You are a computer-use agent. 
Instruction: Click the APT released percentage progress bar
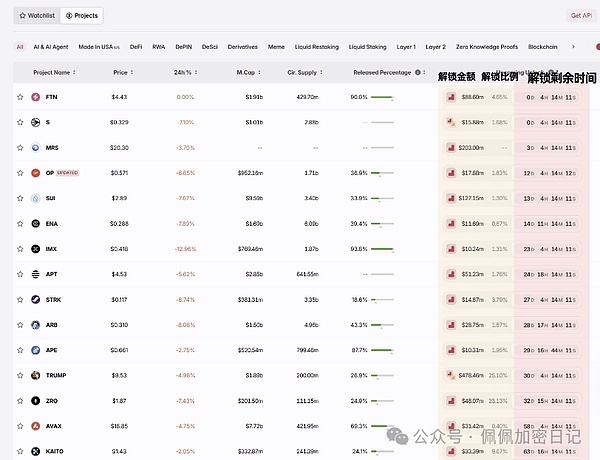tap(381, 274)
